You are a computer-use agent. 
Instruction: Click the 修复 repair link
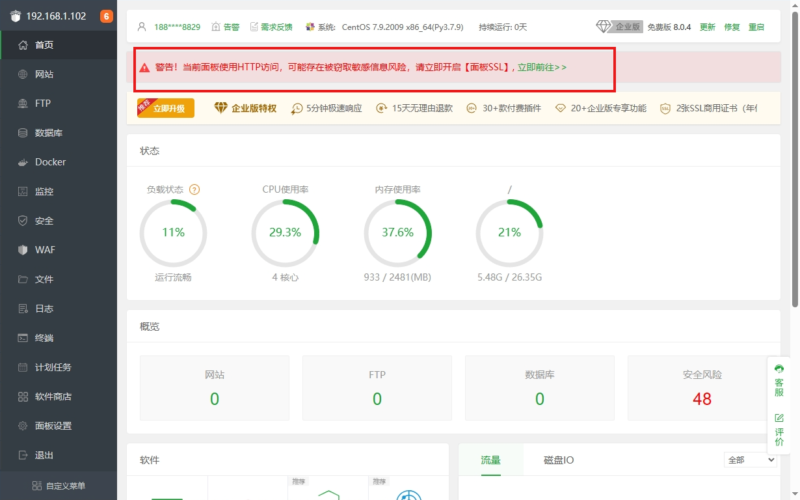[x=732, y=27]
